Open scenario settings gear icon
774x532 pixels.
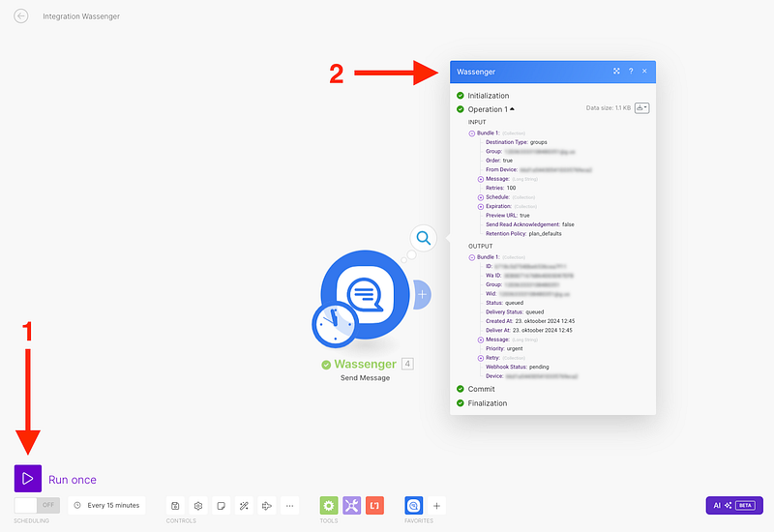coord(198,505)
